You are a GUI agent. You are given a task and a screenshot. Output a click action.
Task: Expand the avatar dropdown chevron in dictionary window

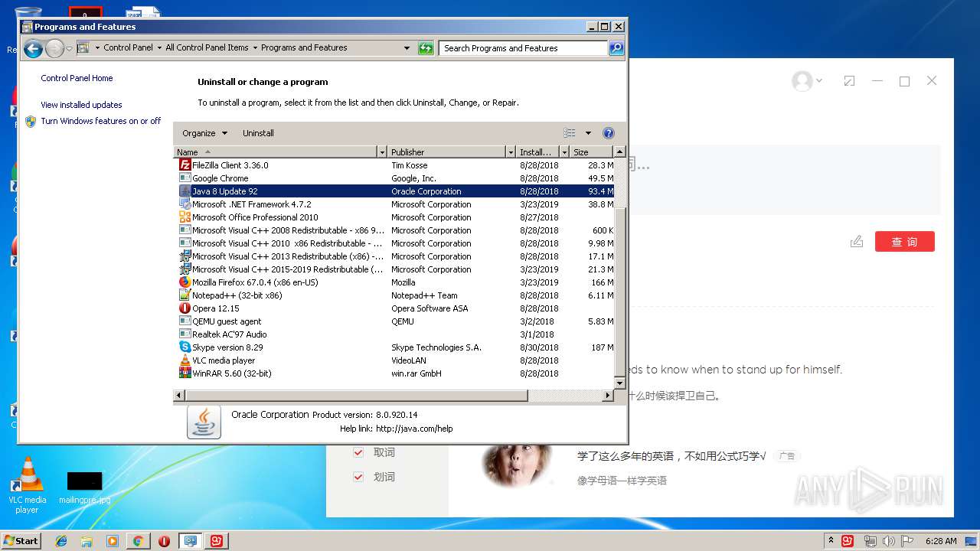point(819,80)
